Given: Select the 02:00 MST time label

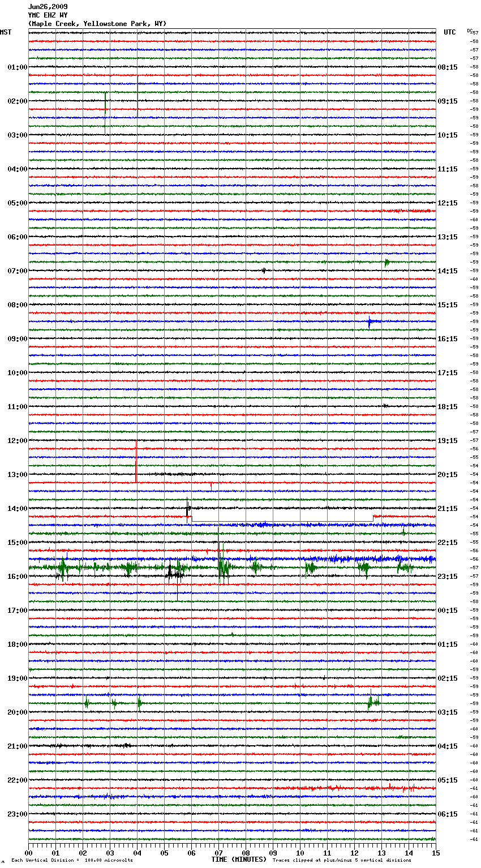Looking at the screenshot, I should [18, 101].
